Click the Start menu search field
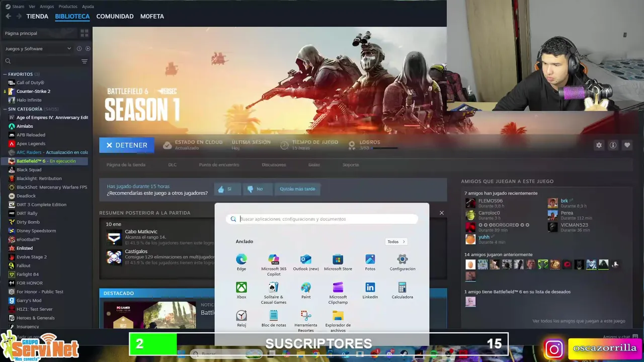Image resolution: width=644 pixels, height=362 pixels. (x=322, y=219)
